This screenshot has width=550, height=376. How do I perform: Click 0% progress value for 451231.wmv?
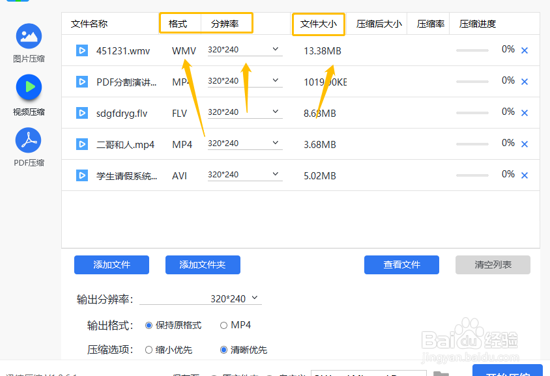[x=508, y=49]
